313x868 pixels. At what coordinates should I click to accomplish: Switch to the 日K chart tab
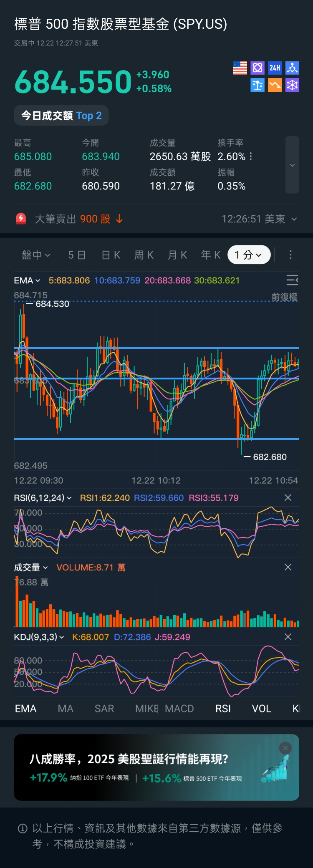coord(111,255)
